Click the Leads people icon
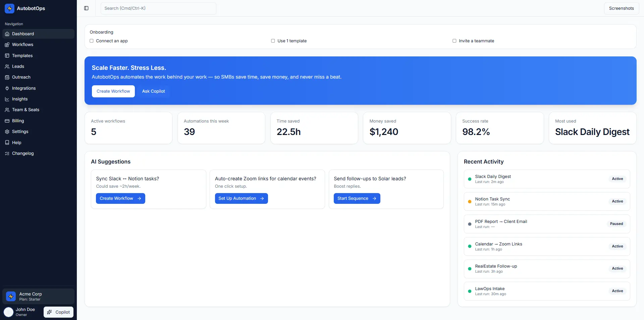 [x=7, y=66]
